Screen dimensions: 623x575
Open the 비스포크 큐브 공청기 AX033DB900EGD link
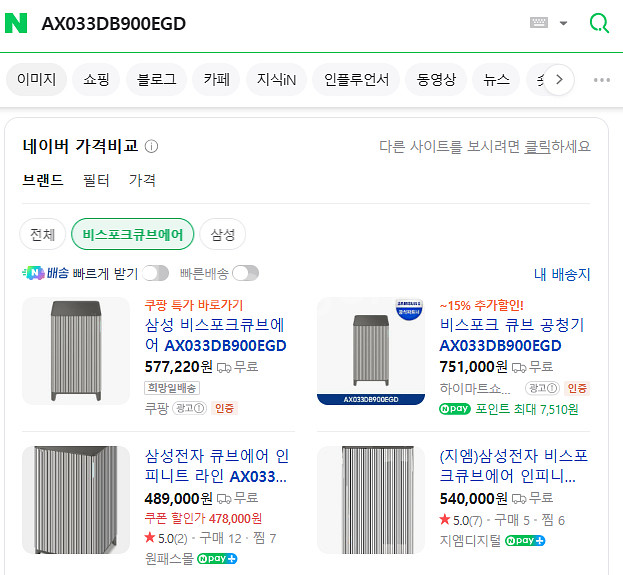point(512,335)
